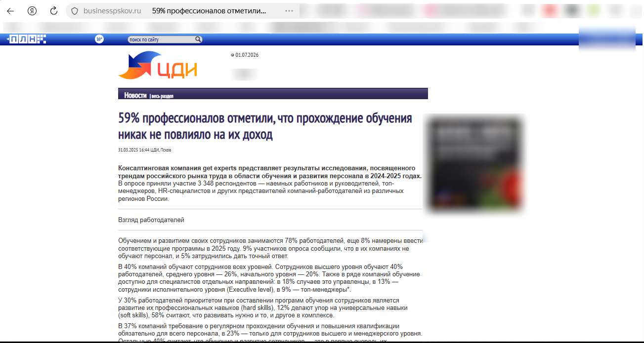Submit site search with magnifier icon
This screenshot has width=644, height=343.
[198, 39]
